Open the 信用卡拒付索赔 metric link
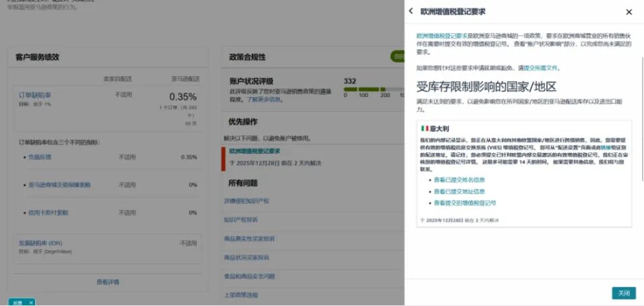The width and height of the screenshot is (644, 306). 48,212
